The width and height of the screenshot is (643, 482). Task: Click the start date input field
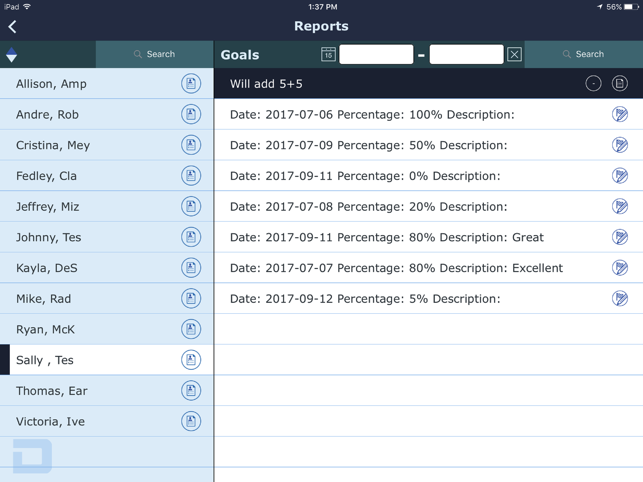[376, 54]
